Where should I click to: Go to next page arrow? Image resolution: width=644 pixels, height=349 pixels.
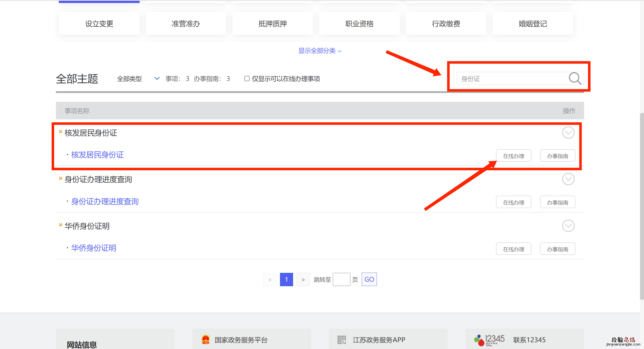(303, 279)
